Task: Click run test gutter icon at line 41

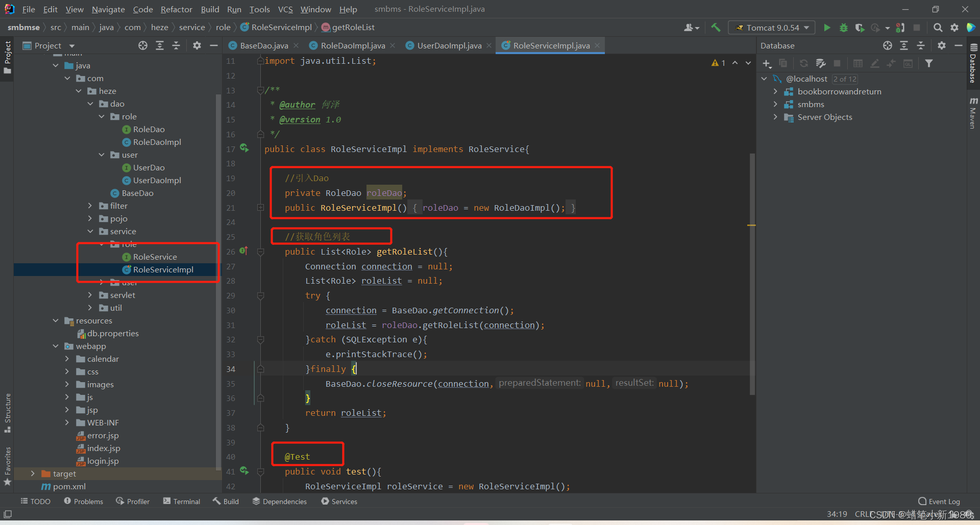Action: 244,470
